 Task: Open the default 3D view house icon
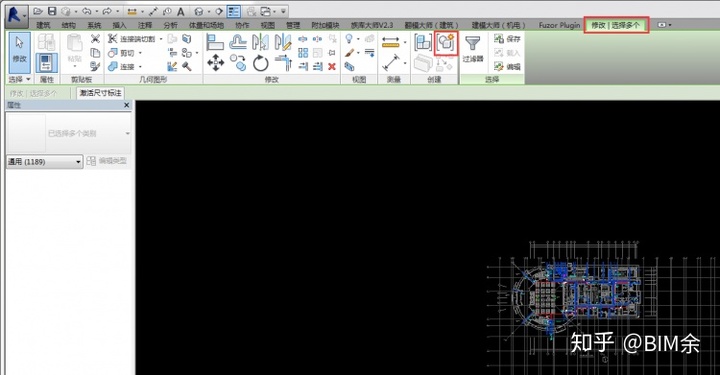coord(199,11)
